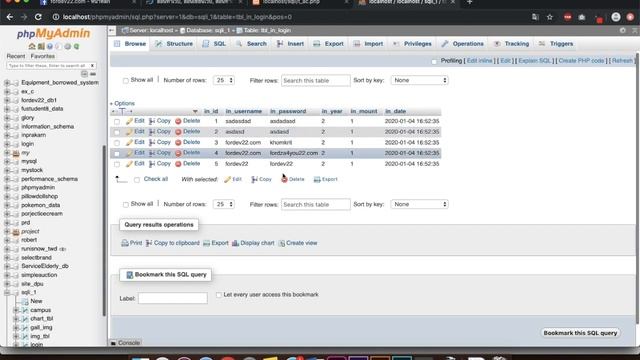The height and width of the screenshot is (360, 640).
Task: Click the browser reload button
Action: point(38,17)
